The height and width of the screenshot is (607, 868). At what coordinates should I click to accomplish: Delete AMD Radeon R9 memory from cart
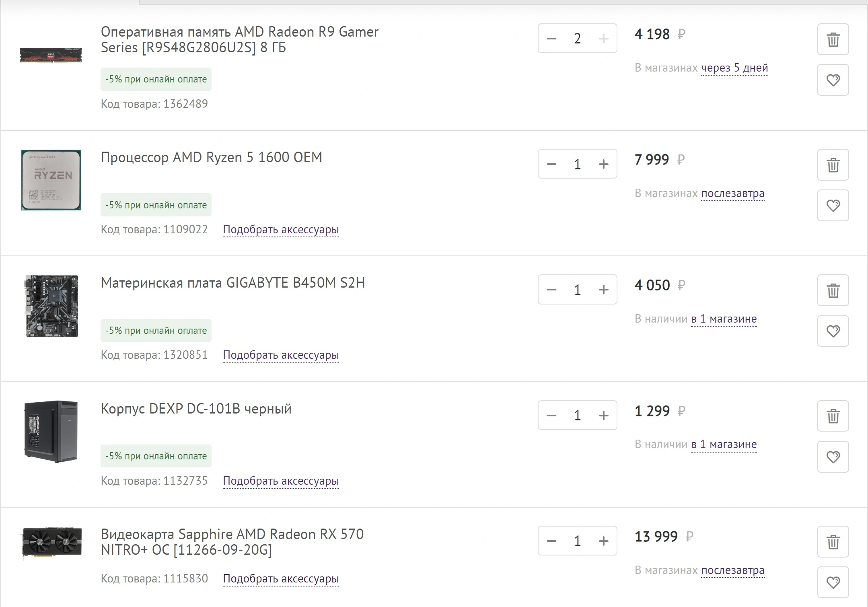[x=833, y=39]
